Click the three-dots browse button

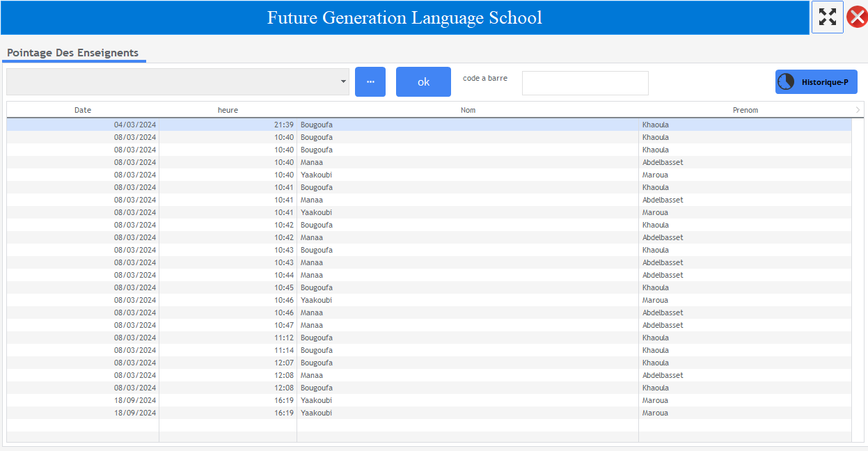(x=370, y=82)
